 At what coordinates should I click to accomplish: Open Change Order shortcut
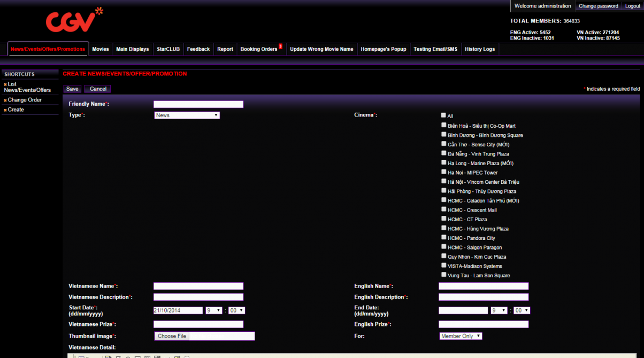[25, 100]
